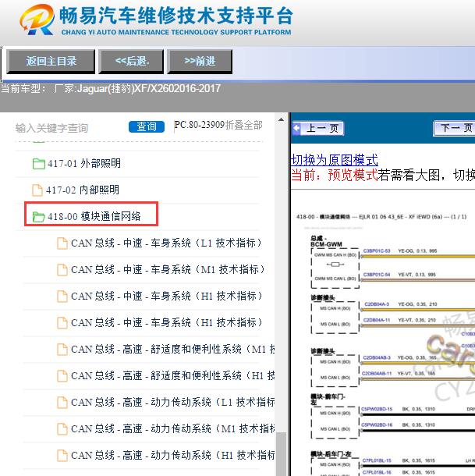Go forward with the >>前进 button
Screen dimensions: 475x476
point(200,62)
